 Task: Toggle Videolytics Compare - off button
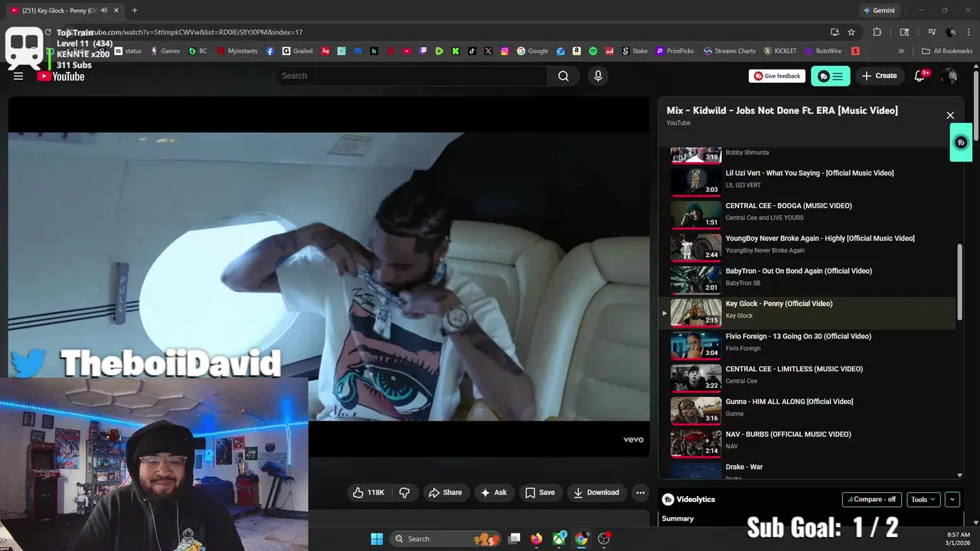click(x=872, y=500)
